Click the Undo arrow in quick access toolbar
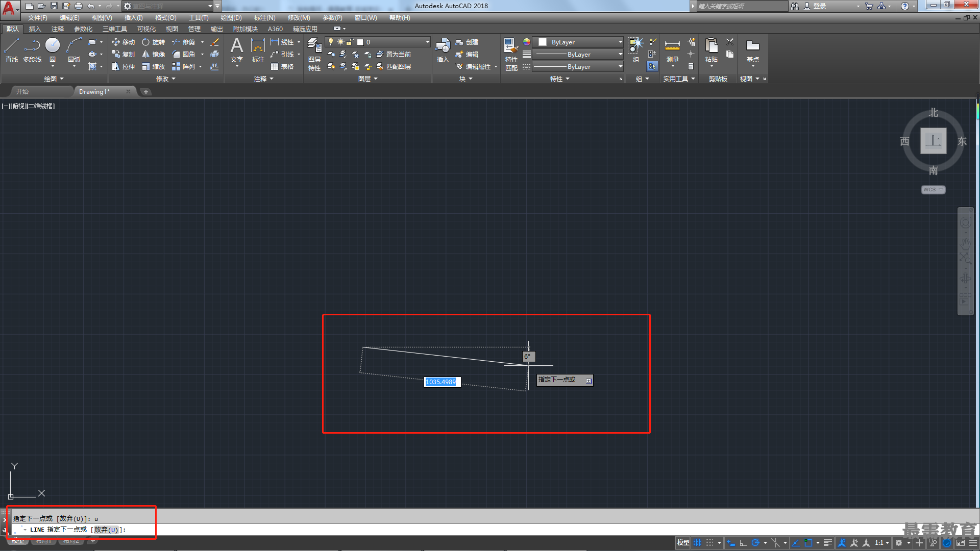 (91, 6)
